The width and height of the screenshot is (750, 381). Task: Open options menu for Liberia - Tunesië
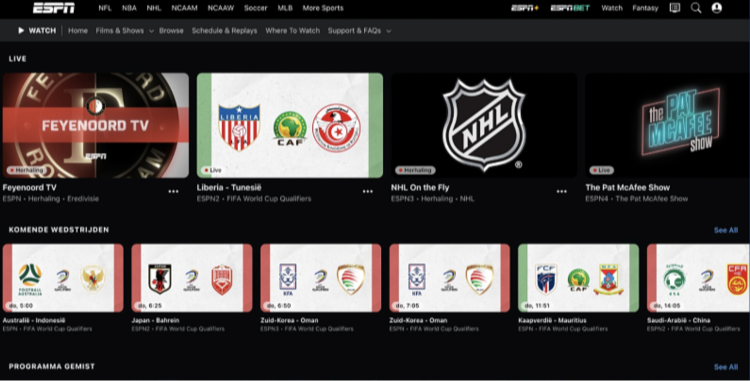coord(367,191)
